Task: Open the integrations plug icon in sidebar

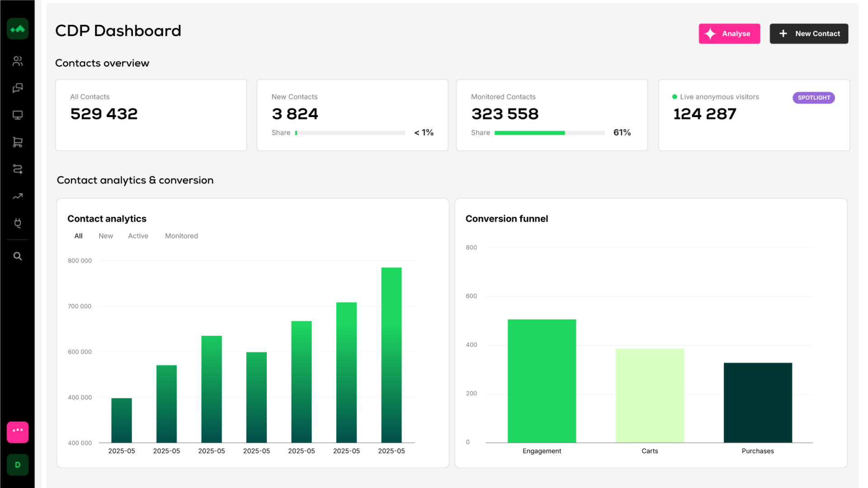Action: click(x=18, y=223)
